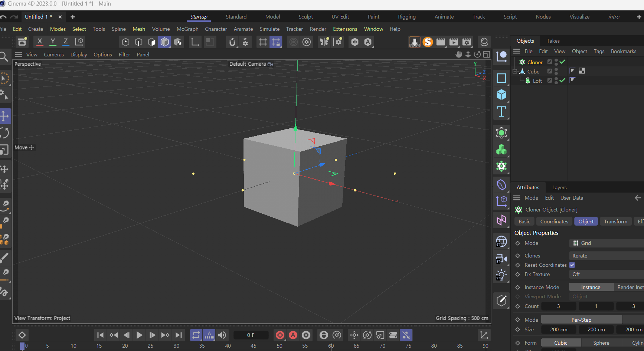Switch to the Sculpt layout
The image size is (644, 351).
coord(306,17)
